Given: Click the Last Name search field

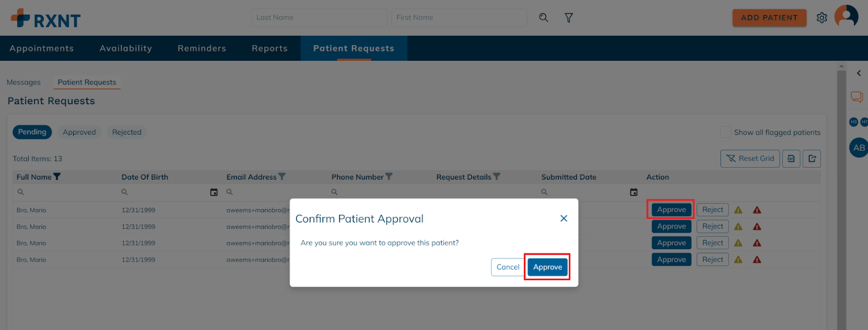Looking at the screenshot, I should pyautogui.click(x=319, y=17).
